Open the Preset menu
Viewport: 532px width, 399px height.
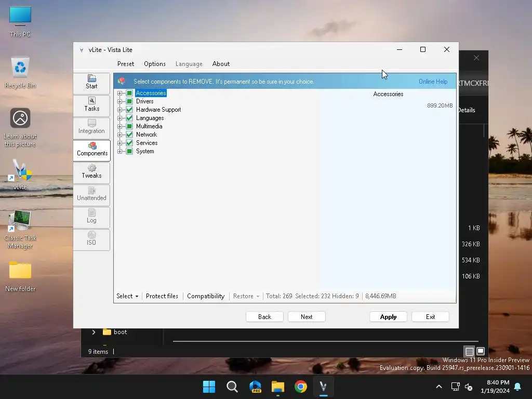pos(126,64)
